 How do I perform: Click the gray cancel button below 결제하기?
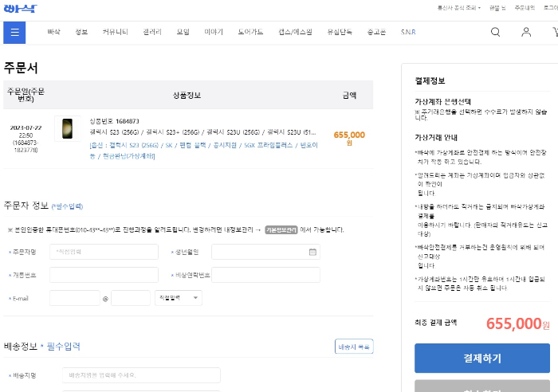pyautogui.click(x=481, y=386)
